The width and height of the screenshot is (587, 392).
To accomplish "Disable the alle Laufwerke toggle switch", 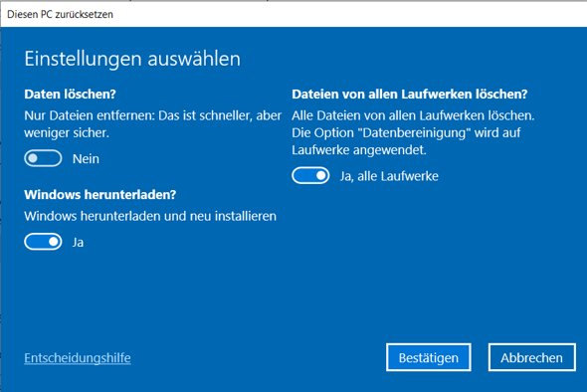I will tap(310, 175).
